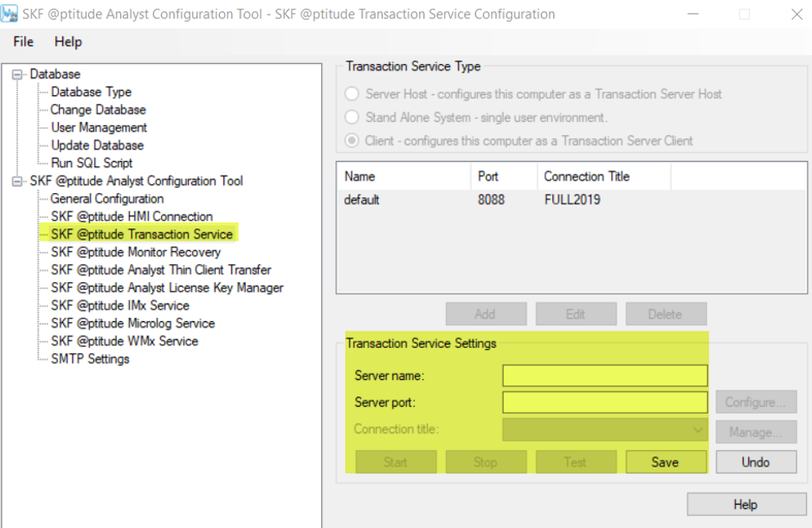The image size is (812, 528).
Task: Select Change Database in the tree
Action: pyautogui.click(x=98, y=110)
